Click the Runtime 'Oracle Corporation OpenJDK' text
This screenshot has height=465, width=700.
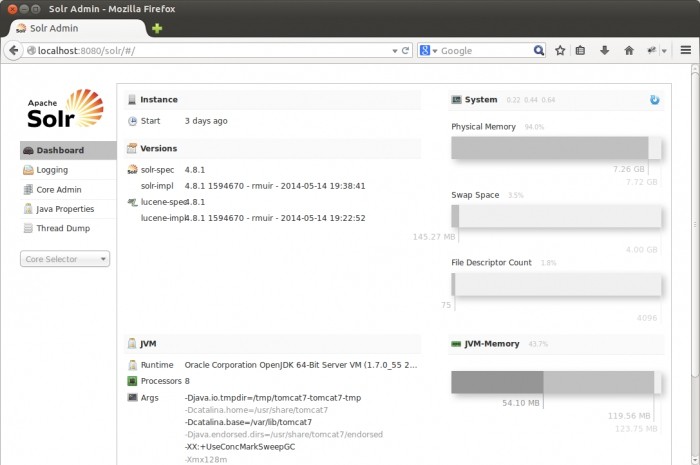300,365
